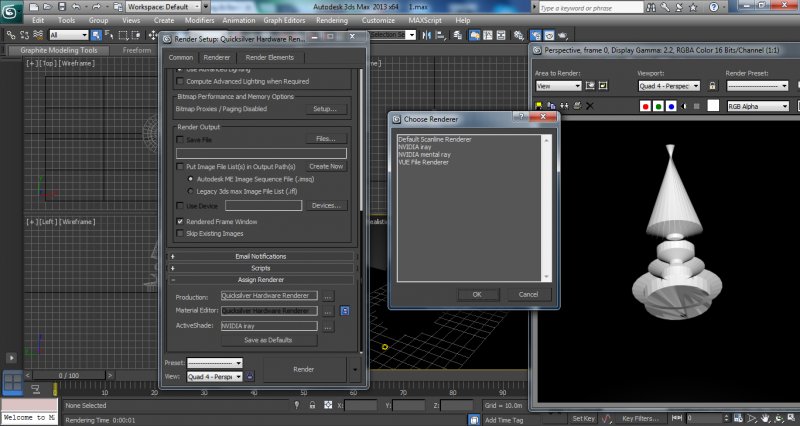Click the binoculars search icon in title bar
Viewport: 800px width, 426px height.
point(651,7)
